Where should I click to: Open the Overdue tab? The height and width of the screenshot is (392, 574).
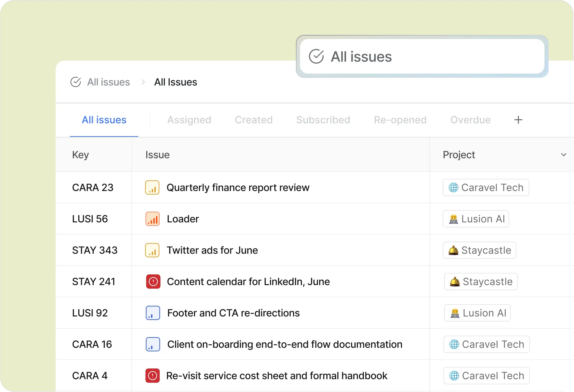tap(470, 120)
